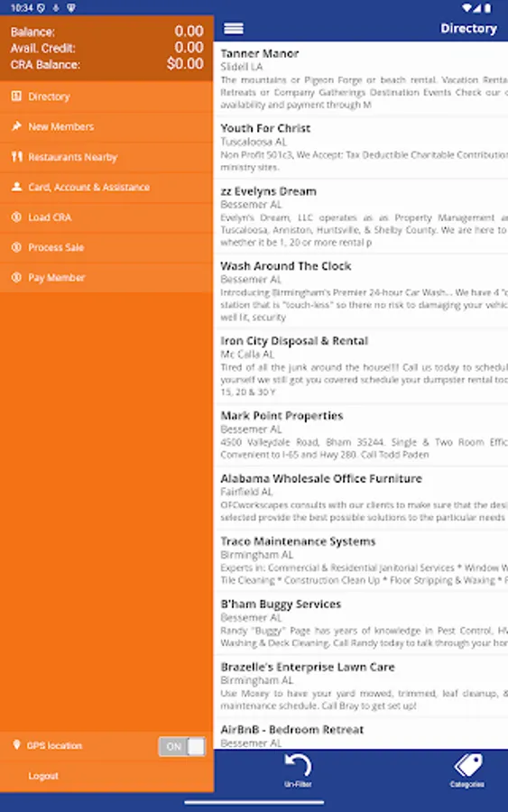Tap the Un-Filter undo arrow icon
The width and height of the screenshot is (508, 812).
(298, 764)
